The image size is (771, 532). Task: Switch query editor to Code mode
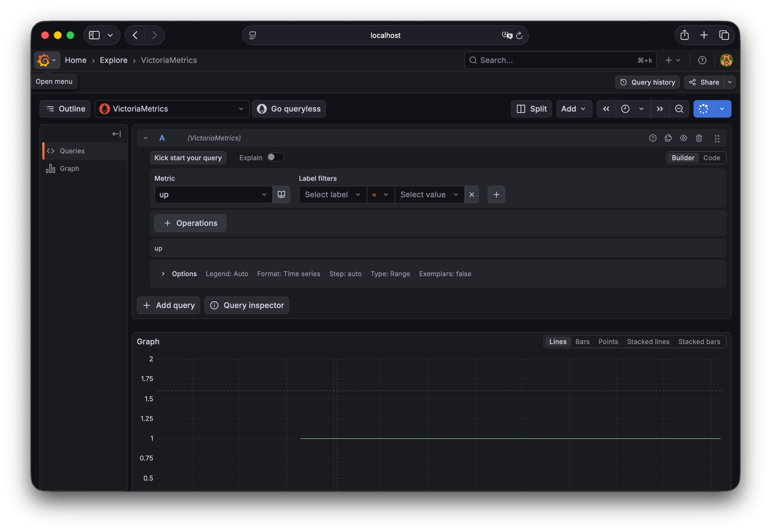pos(712,158)
